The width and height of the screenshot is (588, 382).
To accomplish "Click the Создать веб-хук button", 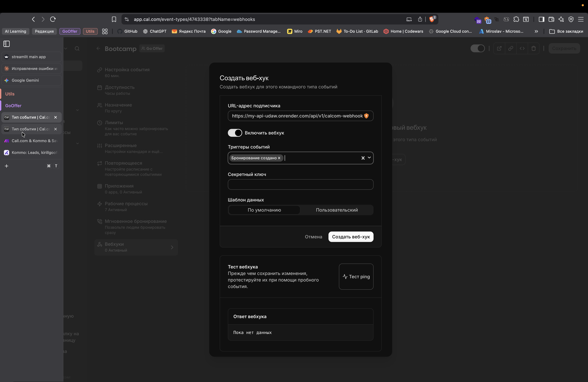I will [351, 237].
